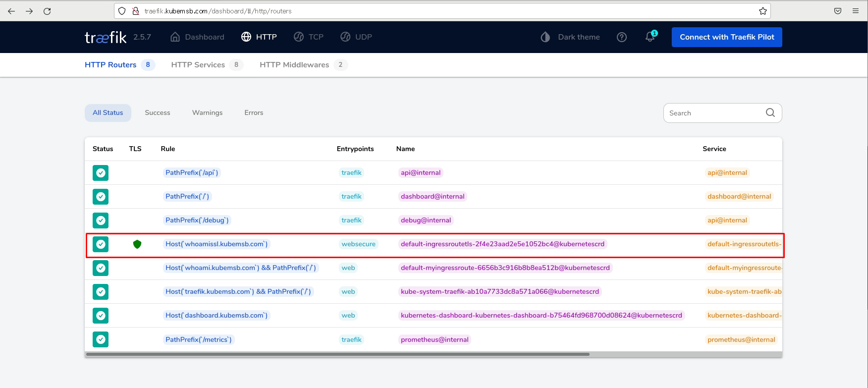Click the browser reload button
The height and width of the screenshot is (388, 868).
coord(47,11)
